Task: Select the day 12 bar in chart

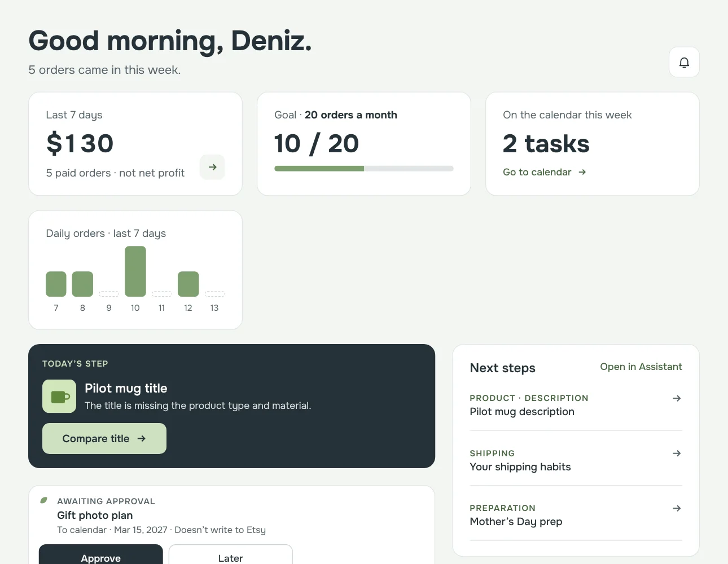Action: [188, 284]
